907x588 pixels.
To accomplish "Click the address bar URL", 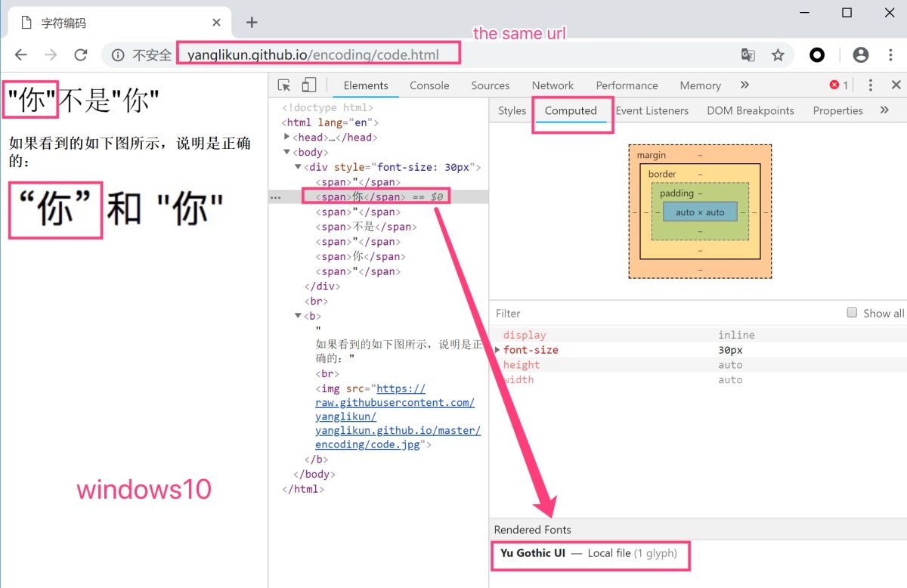I will [313, 55].
